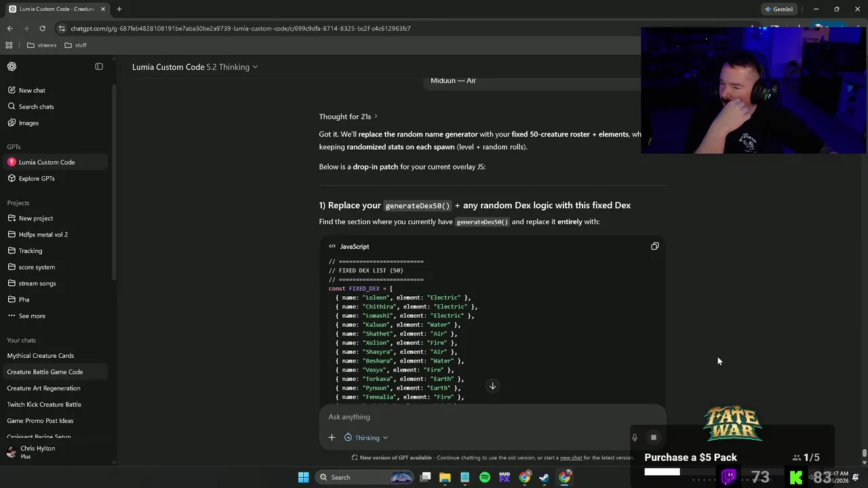868x488 pixels.
Task: Close the Lumia Custom Code tab
Action: 103,9
